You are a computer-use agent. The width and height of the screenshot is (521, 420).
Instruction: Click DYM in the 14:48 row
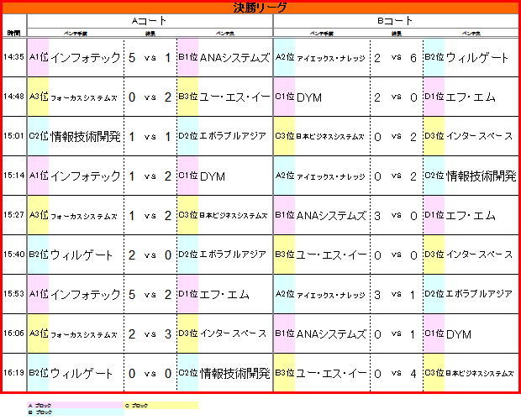[x=309, y=97]
